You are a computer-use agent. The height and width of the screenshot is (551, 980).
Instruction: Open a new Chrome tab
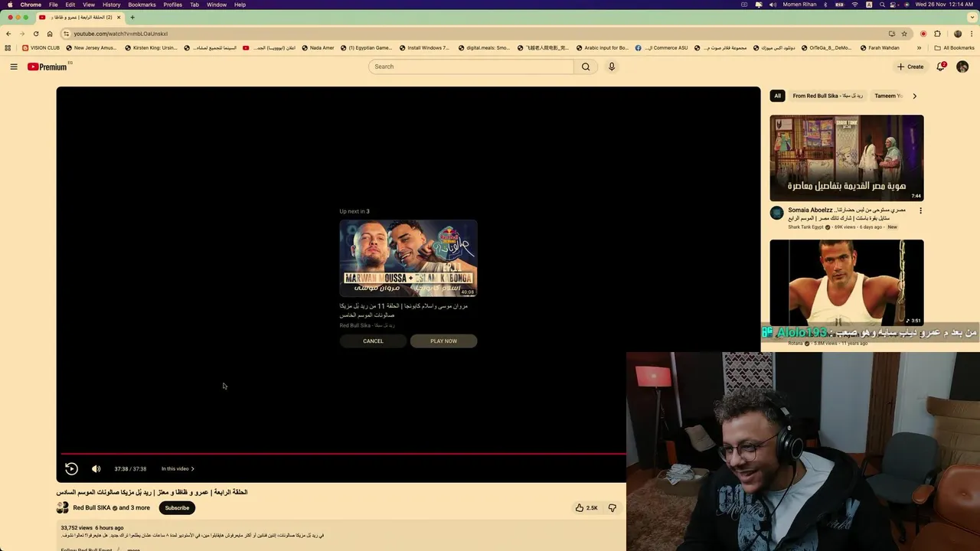click(132, 17)
